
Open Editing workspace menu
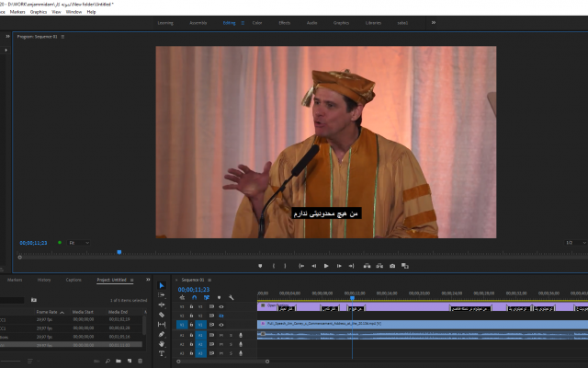pos(243,23)
